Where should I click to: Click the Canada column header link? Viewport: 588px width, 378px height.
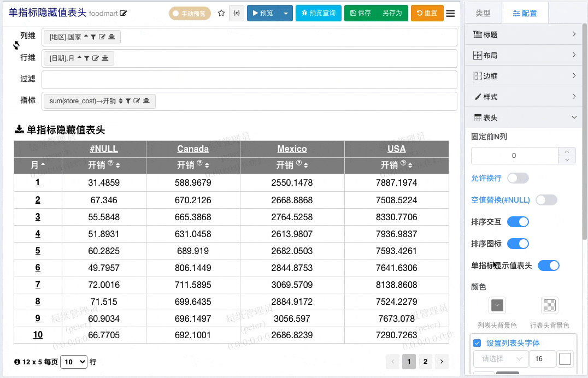pyautogui.click(x=193, y=149)
